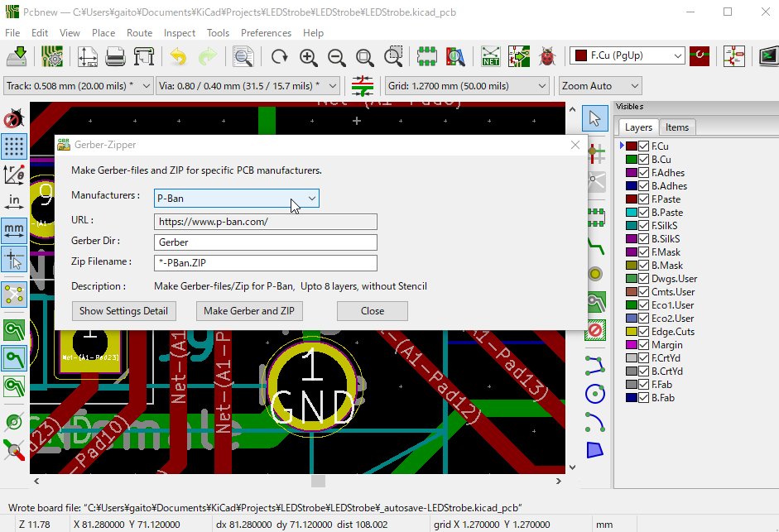Click the Save board toolbar icon
779x532 pixels.
(17, 56)
